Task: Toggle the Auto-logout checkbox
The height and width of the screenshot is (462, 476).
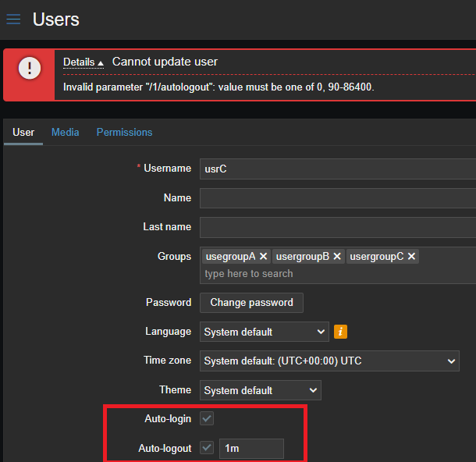Action: (x=207, y=448)
